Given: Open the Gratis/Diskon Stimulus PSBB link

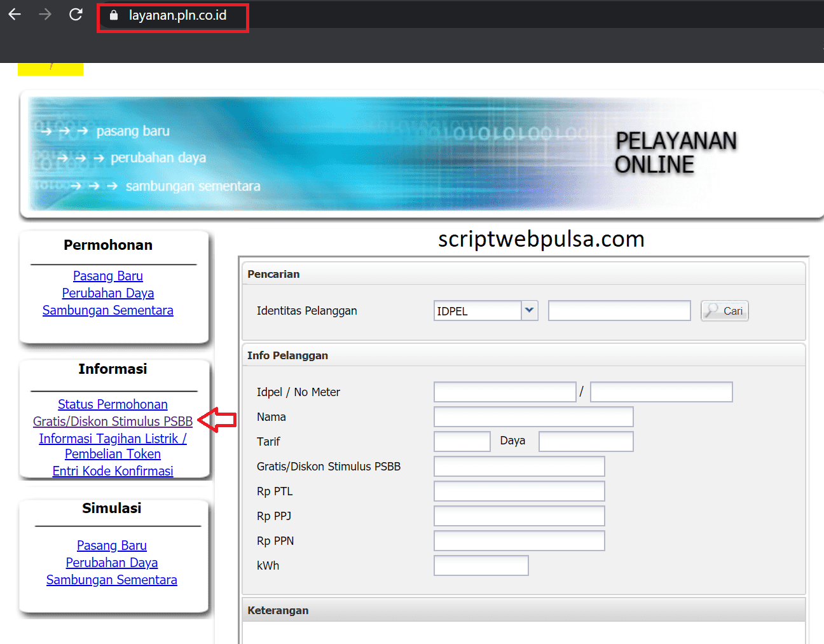Looking at the screenshot, I should coord(113,421).
